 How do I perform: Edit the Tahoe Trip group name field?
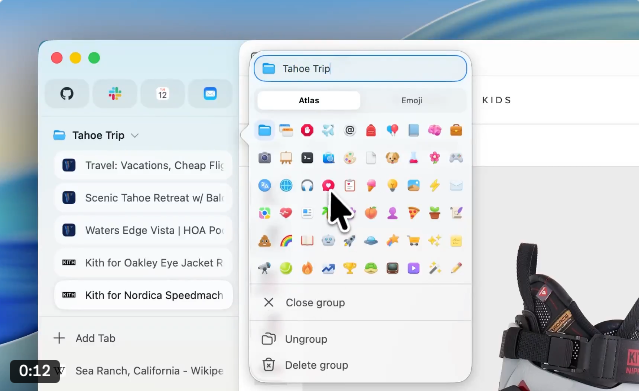[x=360, y=68]
